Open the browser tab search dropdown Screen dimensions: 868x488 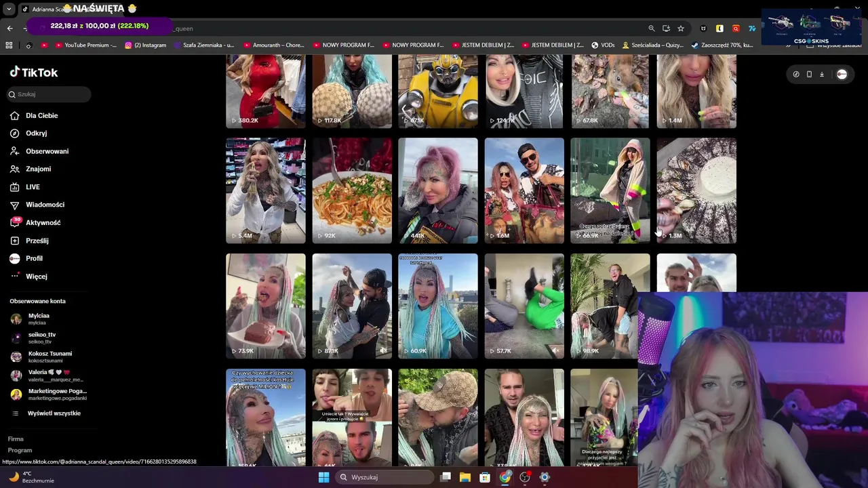click(x=9, y=9)
